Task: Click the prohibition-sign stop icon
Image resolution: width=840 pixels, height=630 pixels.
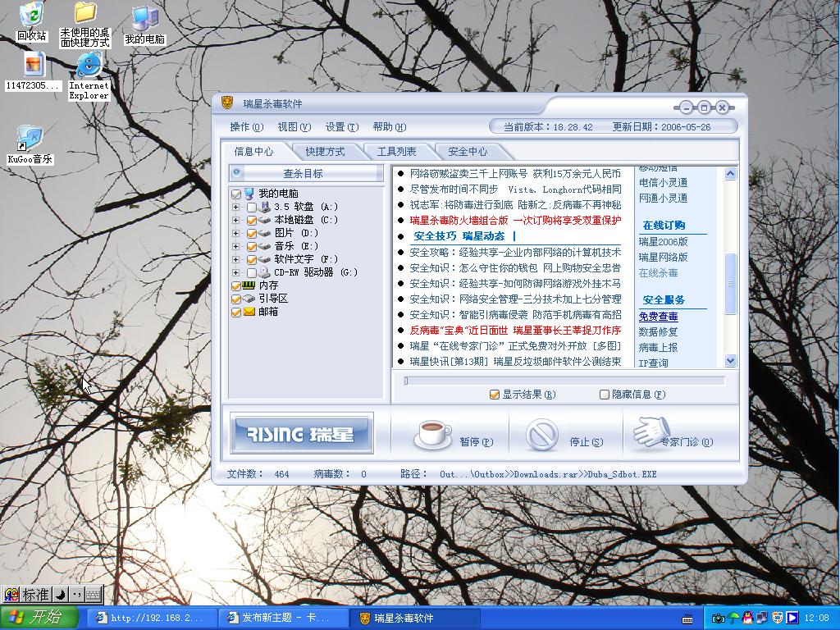Action: click(x=541, y=435)
